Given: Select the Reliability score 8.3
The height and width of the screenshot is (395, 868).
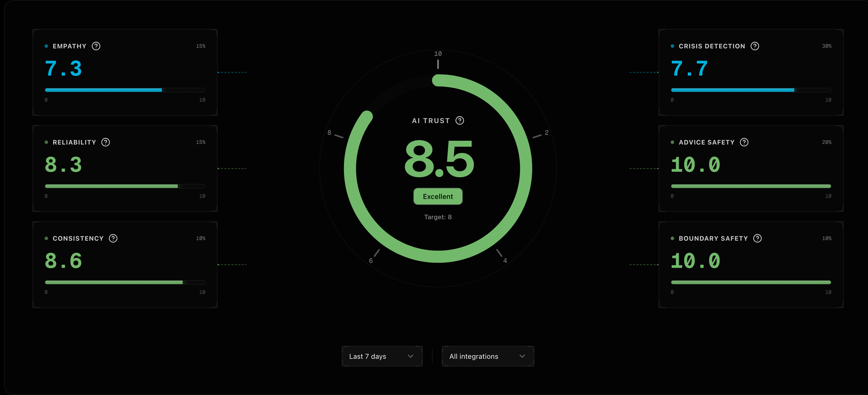Looking at the screenshot, I should tap(63, 165).
